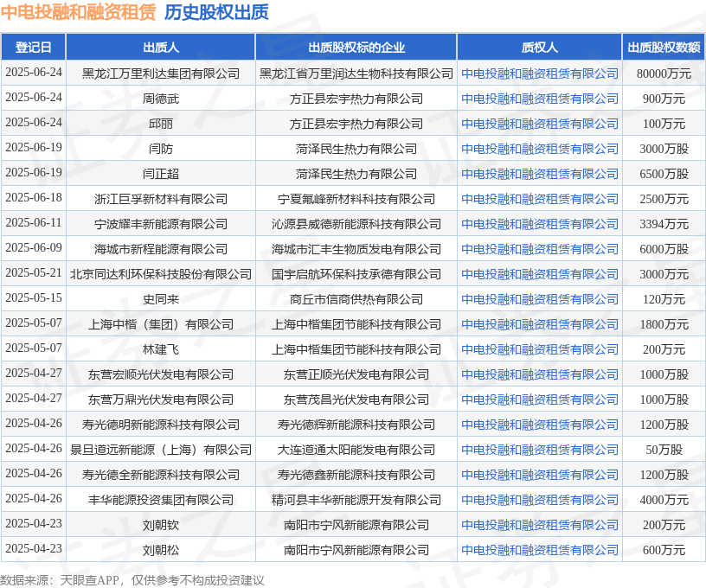Click the 中电投融和融资租赁 title text

point(79,12)
